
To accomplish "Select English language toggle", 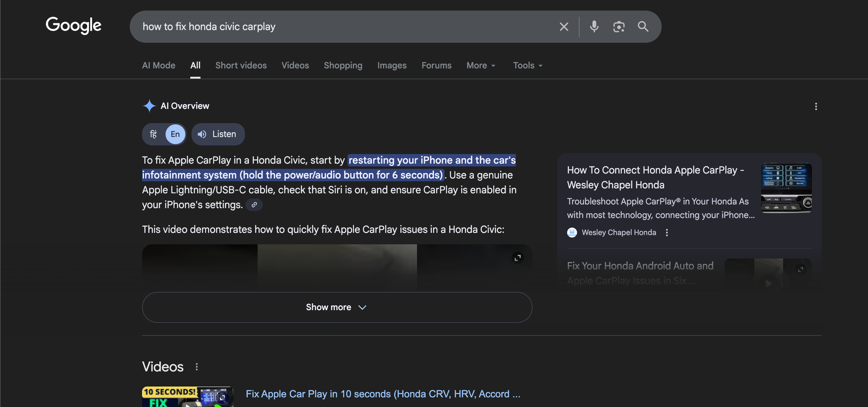I will [x=175, y=134].
